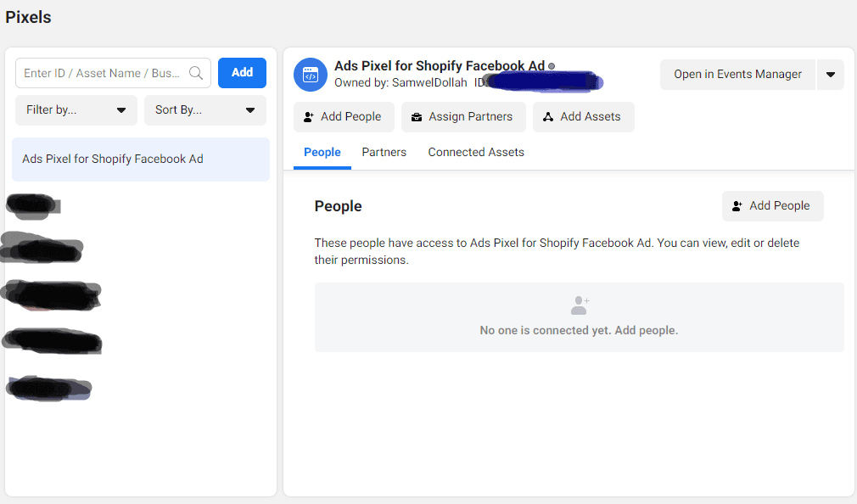Click the Pixels page heading
Screen dimensions: 857x504
pyautogui.click(x=28, y=18)
